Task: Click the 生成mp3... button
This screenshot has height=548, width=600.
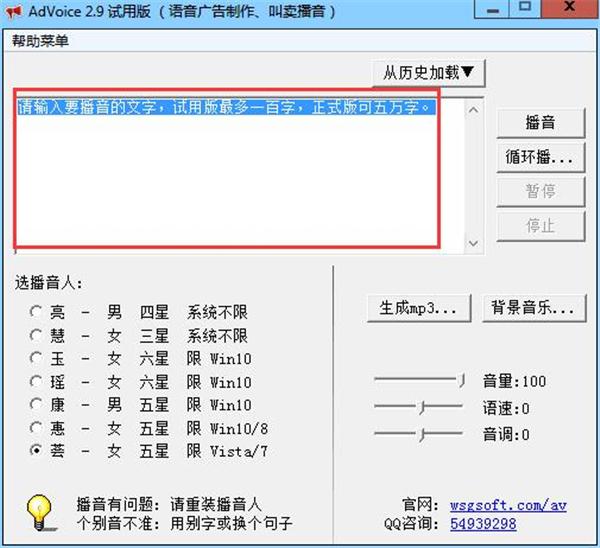Action: click(419, 308)
